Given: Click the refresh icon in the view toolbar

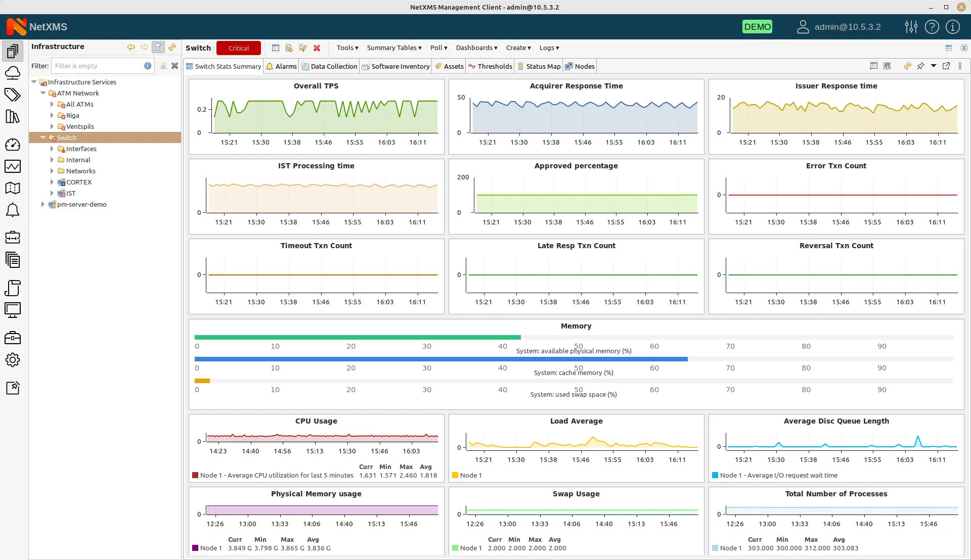Looking at the screenshot, I should click(907, 66).
